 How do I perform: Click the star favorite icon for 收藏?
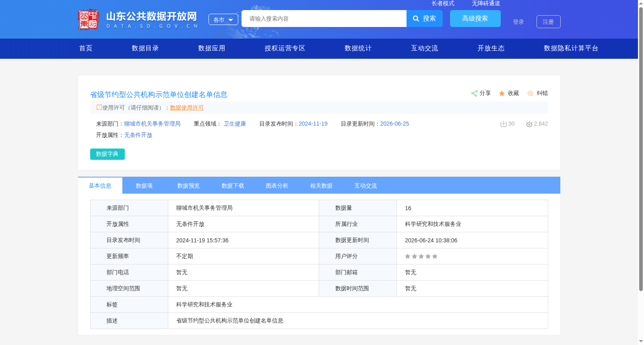[x=502, y=93]
